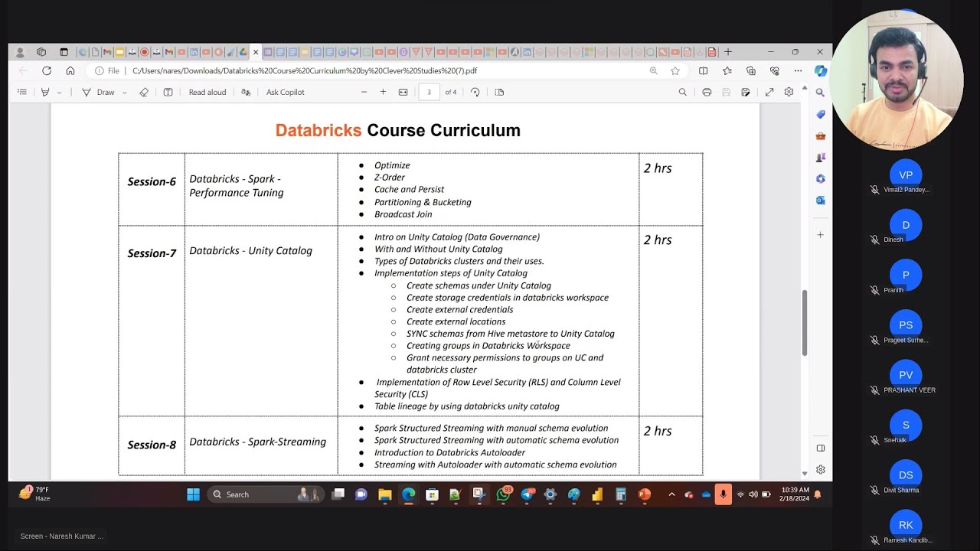Open the translate tool in the PDF toolbar
The width and height of the screenshot is (980, 551).
(246, 92)
